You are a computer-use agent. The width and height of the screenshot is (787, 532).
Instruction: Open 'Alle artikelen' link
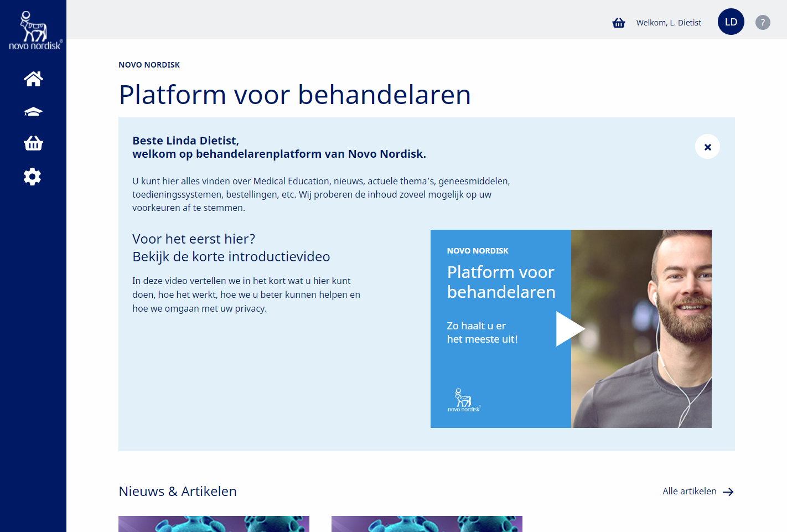690,491
